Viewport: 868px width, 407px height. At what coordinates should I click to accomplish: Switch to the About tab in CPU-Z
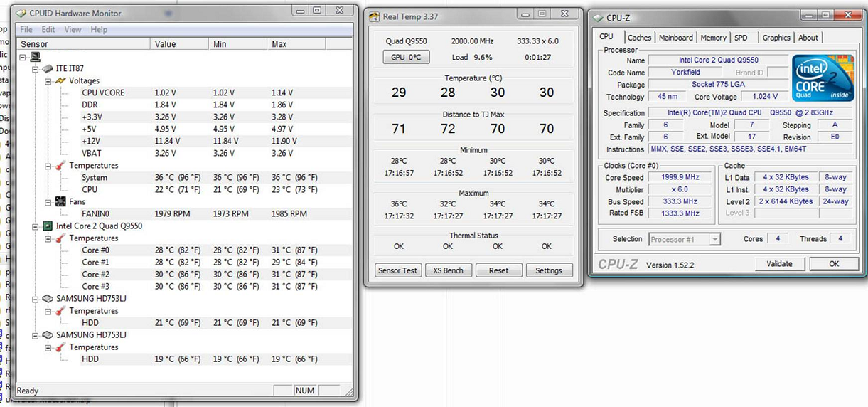pyautogui.click(x=808, y=38)
